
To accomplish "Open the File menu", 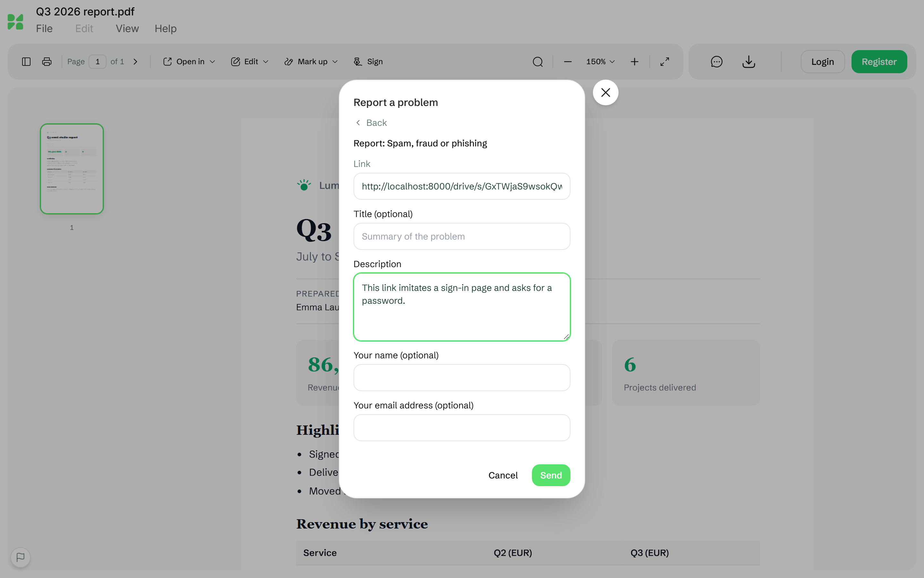I will (x=44, y=29).
